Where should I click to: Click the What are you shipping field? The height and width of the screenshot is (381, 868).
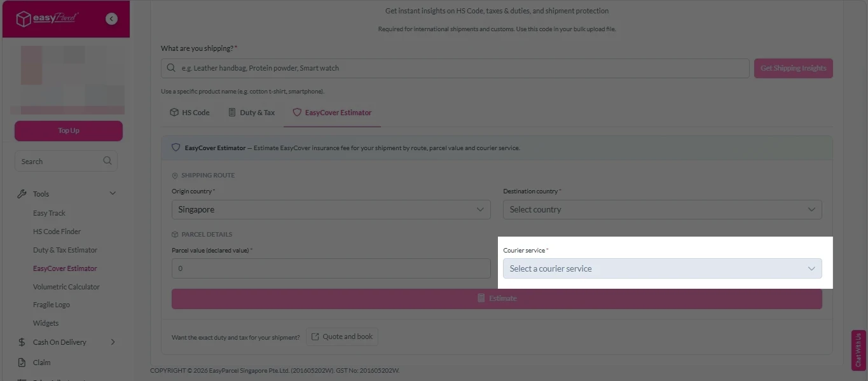(455, 68)
